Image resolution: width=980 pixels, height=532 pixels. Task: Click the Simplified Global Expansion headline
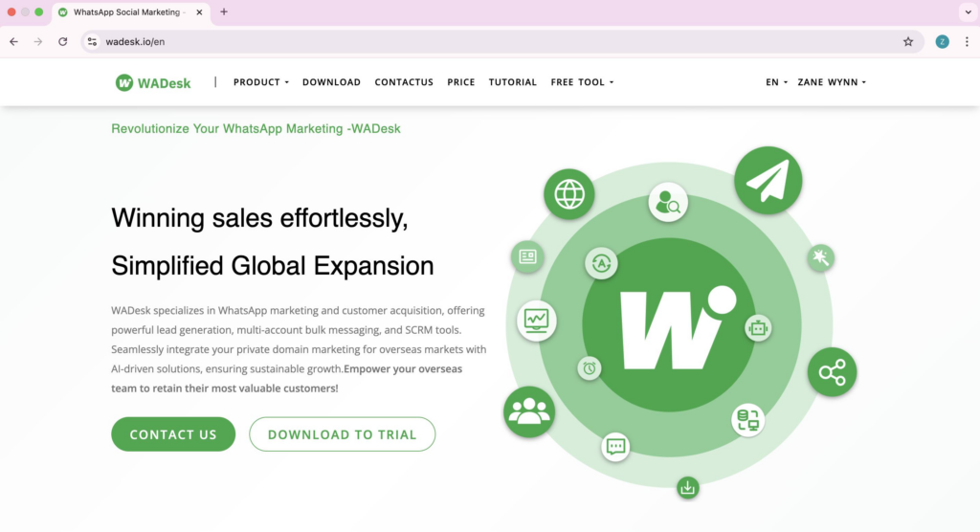[x=273, y=266]
